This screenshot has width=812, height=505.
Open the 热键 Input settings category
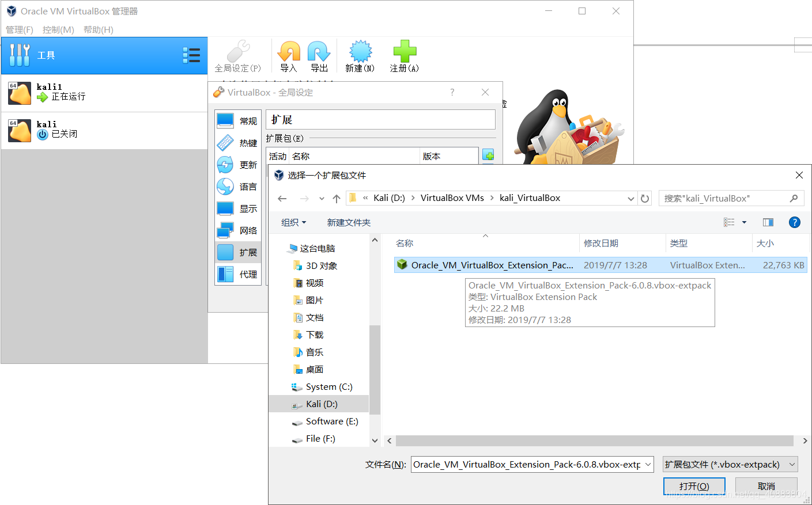(238, 143)
